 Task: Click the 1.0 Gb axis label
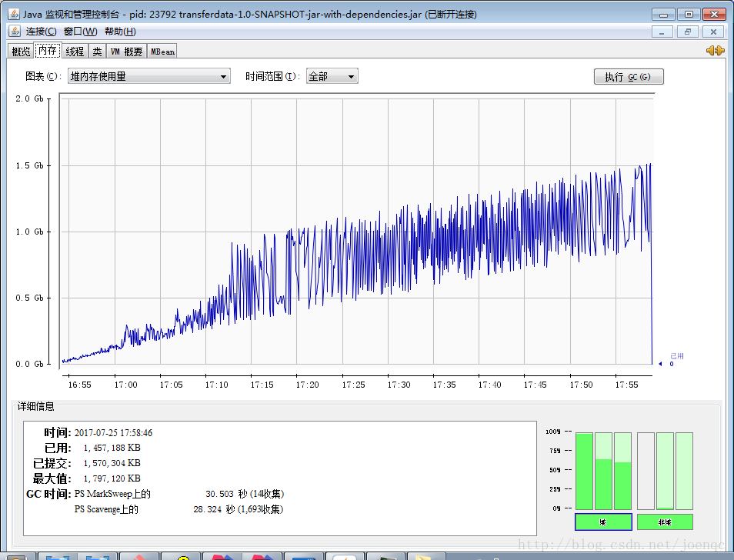(29, 232)
